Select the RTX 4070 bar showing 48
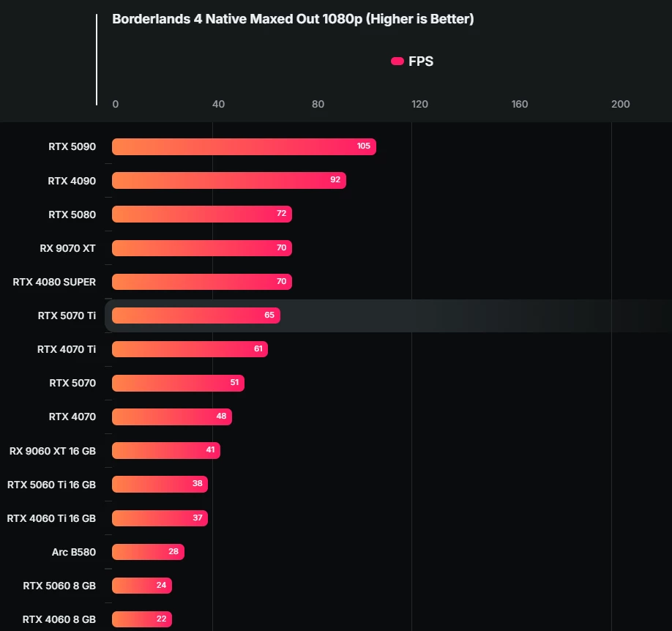Viewport: 672px width, 631px height. point(172,417)
